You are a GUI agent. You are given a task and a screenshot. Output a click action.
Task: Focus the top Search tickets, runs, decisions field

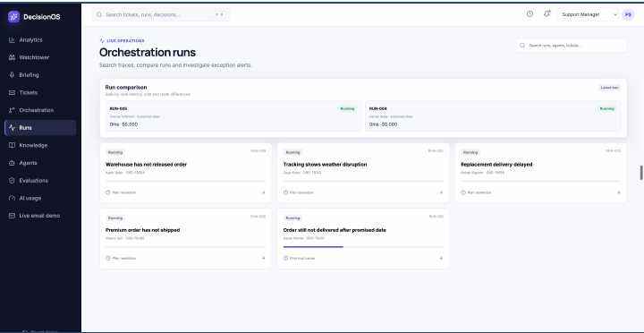(x=161, y=15)
